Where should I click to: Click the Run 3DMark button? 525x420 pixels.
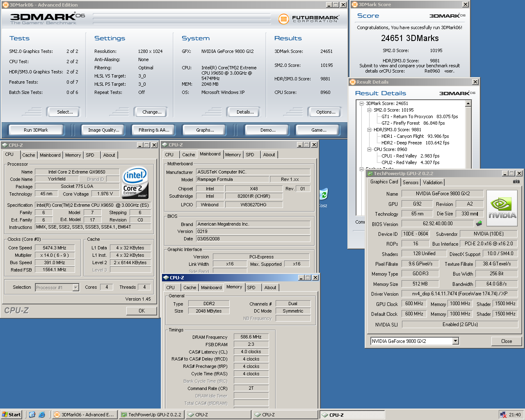click(x=36, y=130)
